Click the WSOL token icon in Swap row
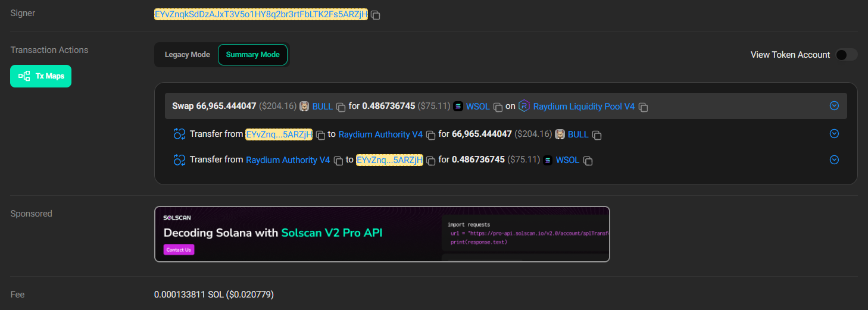 click(458, 107)
